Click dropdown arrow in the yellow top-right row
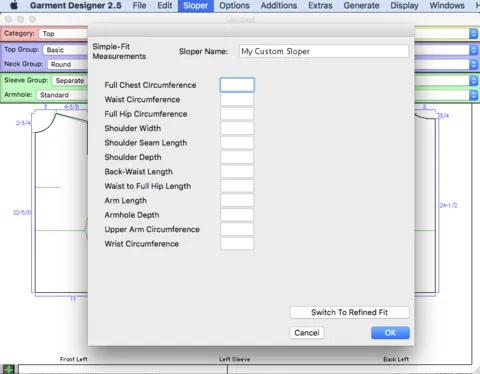Viewport: 480px width, 374px height. [x=473, y=34]
